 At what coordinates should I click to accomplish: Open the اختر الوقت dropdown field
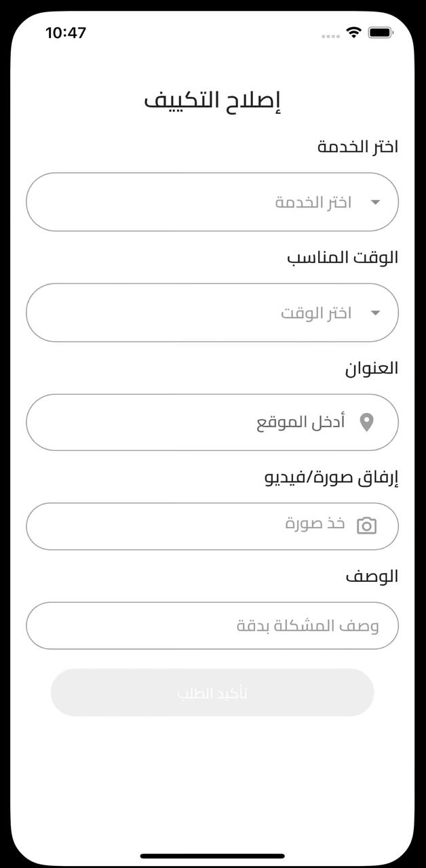[x=212, y=313]
